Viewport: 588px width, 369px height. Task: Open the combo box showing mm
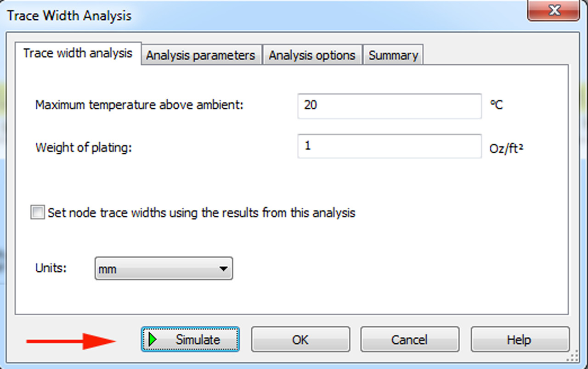pos(164,269)
